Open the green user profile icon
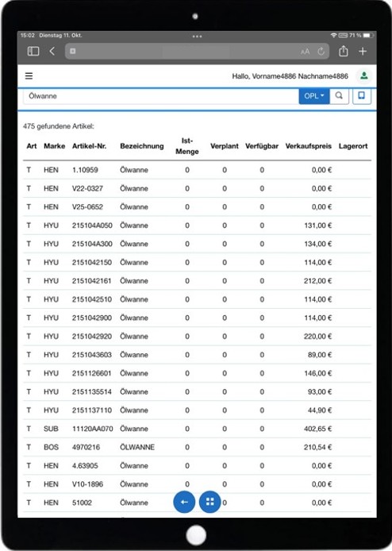The width and height of the screenshot is (392, 551). 364,75
